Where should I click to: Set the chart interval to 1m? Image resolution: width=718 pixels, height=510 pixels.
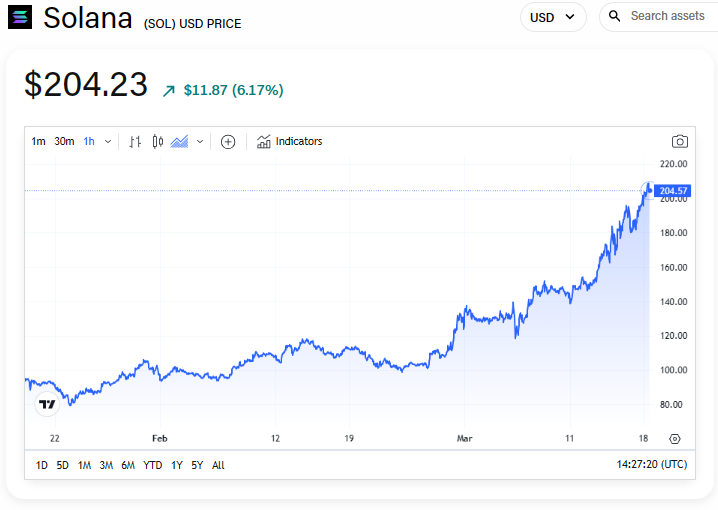point(38,142)
